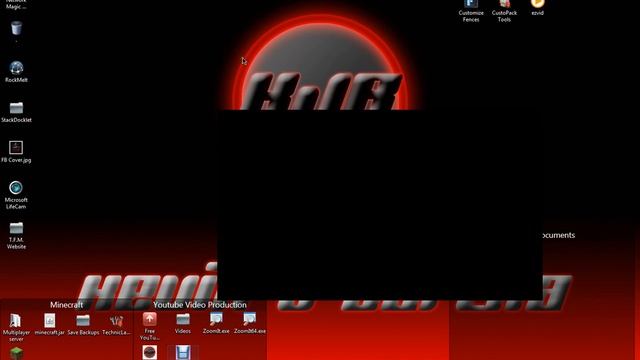This screenshot has height=360, width=640.
Task: Launch the TechnicLa... launcher icon
Action: tap(116, 324)
